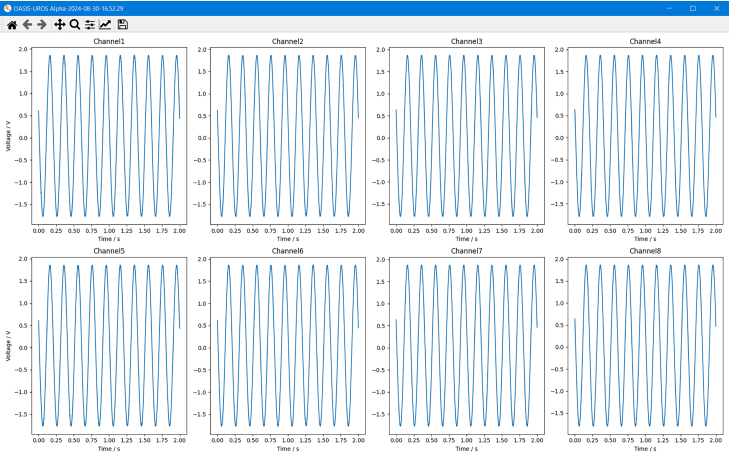Save the figure with the disk icon
729x459 pixels.
point(122,25)
